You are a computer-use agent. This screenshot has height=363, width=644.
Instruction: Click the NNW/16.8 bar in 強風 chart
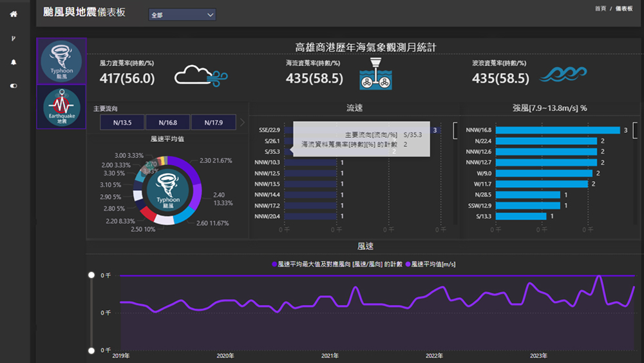tap(557, 130)
